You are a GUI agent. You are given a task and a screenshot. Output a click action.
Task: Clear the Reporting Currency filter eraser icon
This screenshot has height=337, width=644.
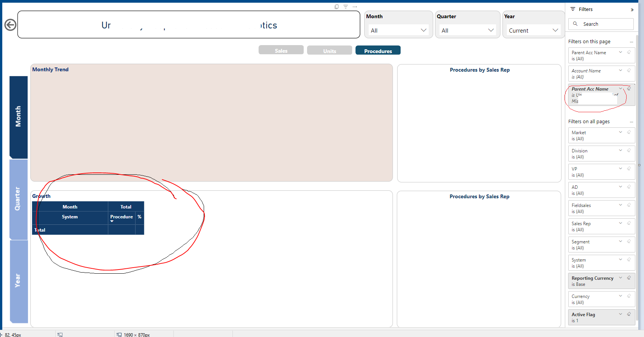(x=629, y=278)
